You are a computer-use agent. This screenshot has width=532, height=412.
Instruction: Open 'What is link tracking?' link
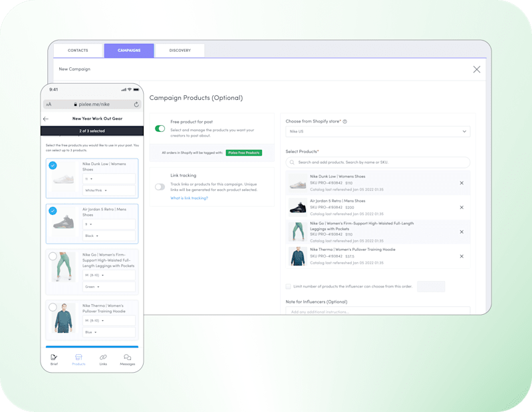(x=189, y=198)
